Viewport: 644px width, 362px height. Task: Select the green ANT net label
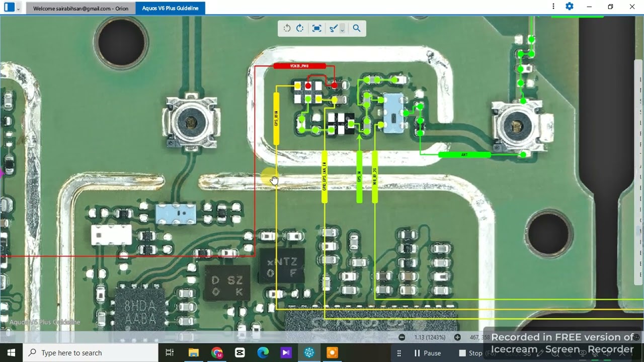point(464,155)
